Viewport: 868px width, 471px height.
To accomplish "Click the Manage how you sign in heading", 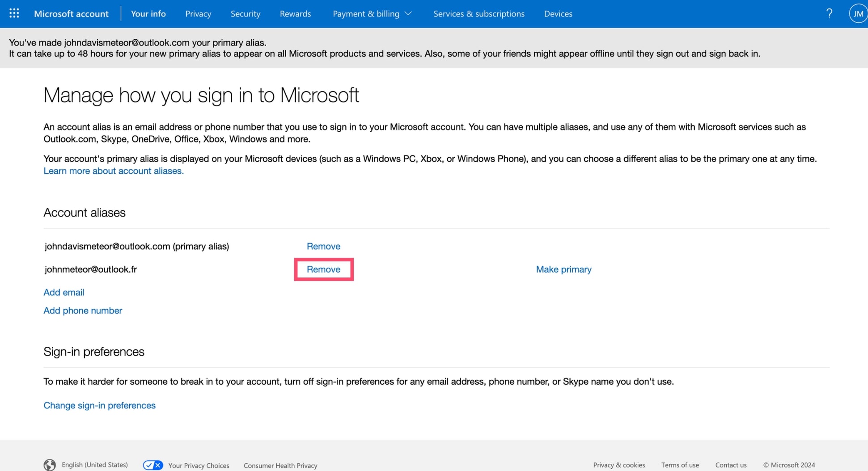I will [x=201, y=95].
